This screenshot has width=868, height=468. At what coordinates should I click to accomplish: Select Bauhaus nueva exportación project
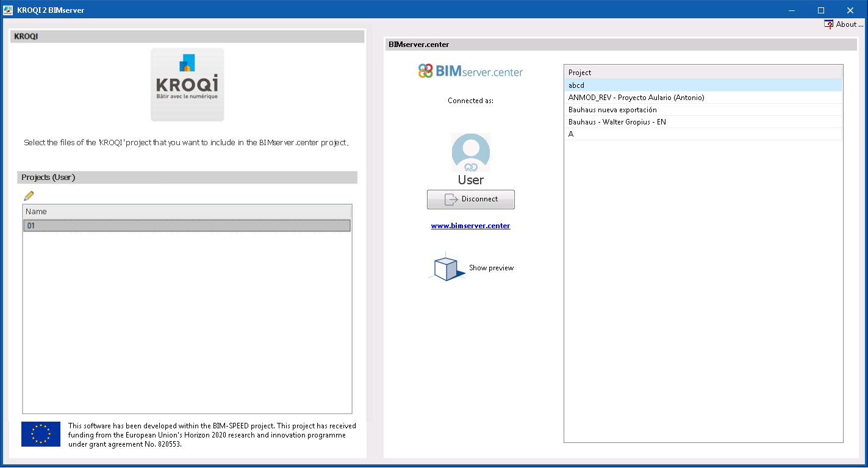(x=703, y=110)
